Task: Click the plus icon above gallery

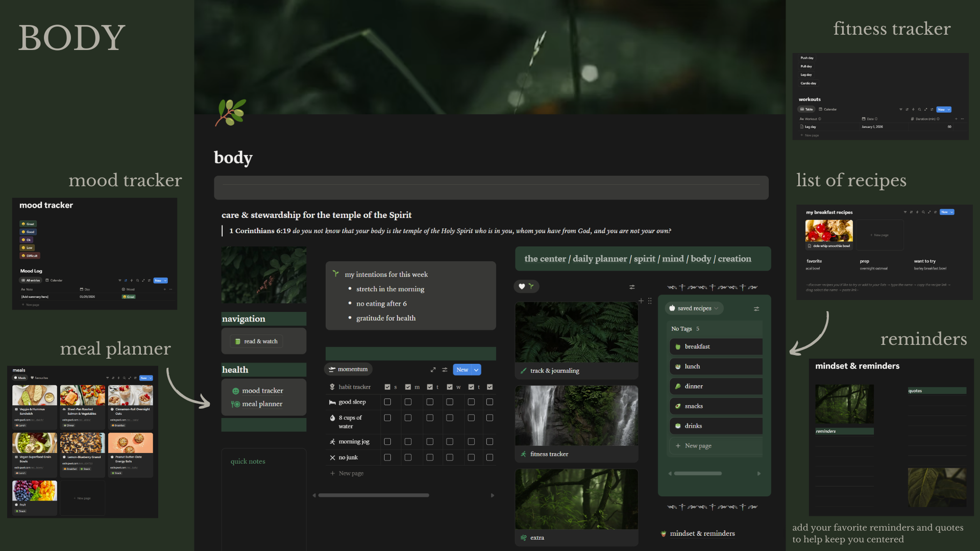Action: point(641,301)
